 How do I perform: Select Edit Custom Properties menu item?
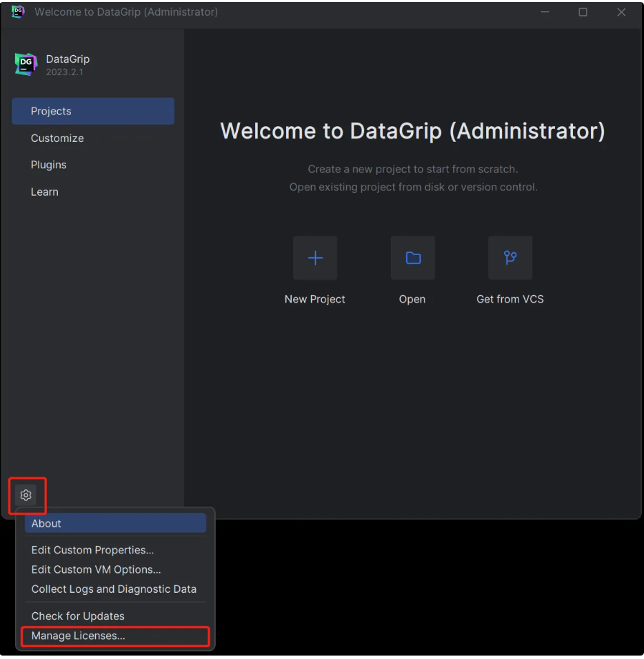click(x=115, y=549)
